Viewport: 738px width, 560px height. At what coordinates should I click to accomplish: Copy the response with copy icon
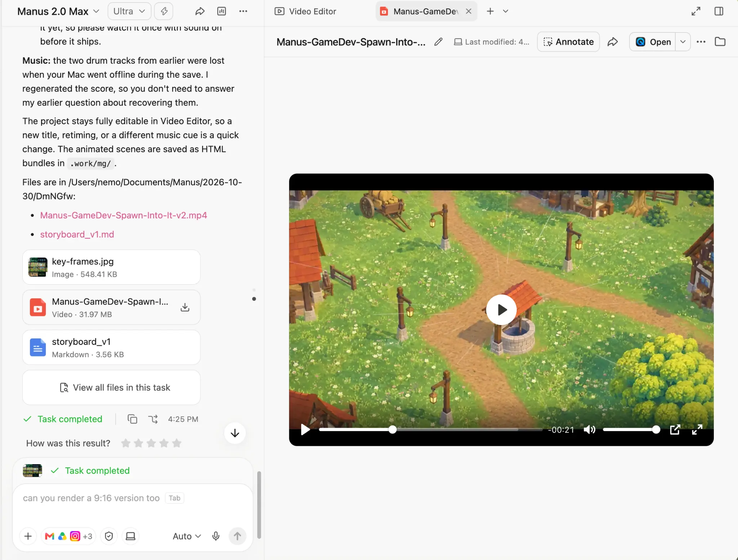[x=132, y=419]
